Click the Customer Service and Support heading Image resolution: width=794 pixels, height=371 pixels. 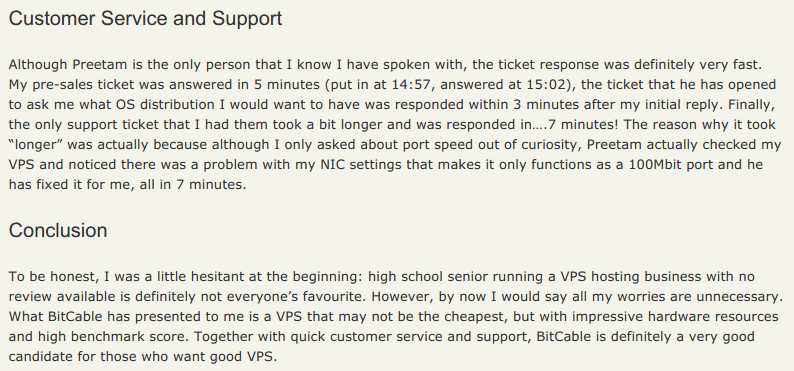click(145, 18)
